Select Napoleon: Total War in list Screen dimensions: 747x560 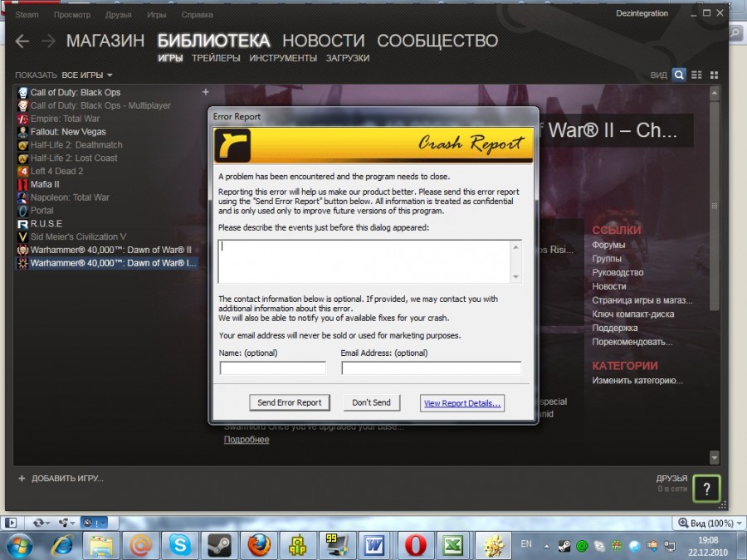pos(70,197)
